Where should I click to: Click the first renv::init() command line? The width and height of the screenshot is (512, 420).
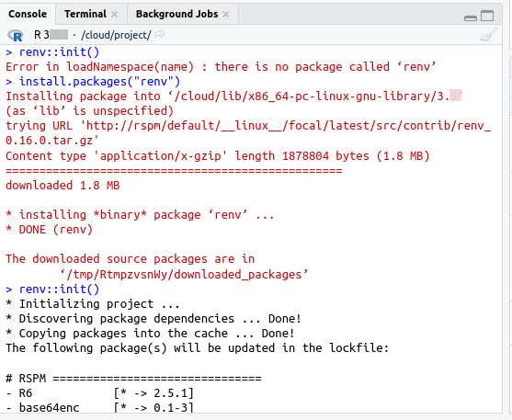coord(52,52)
